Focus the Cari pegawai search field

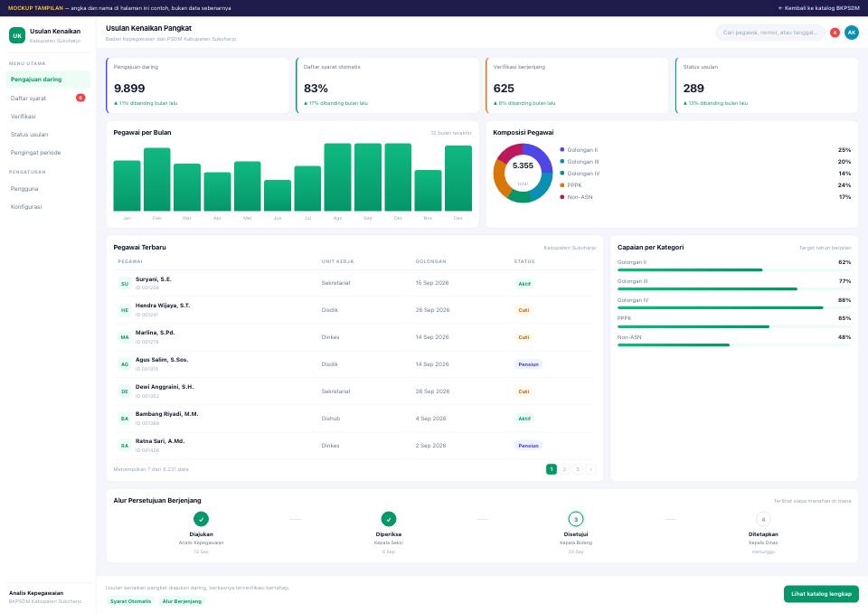point(770,33)
